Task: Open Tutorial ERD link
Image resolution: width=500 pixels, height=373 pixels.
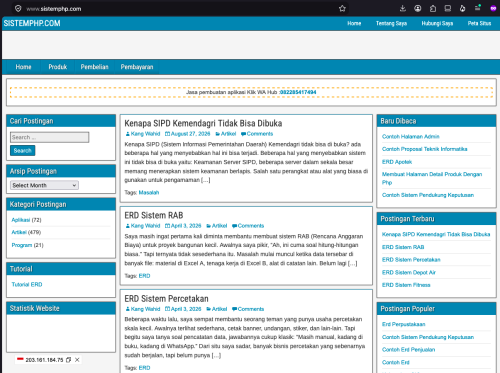Action: coord(27,285)
